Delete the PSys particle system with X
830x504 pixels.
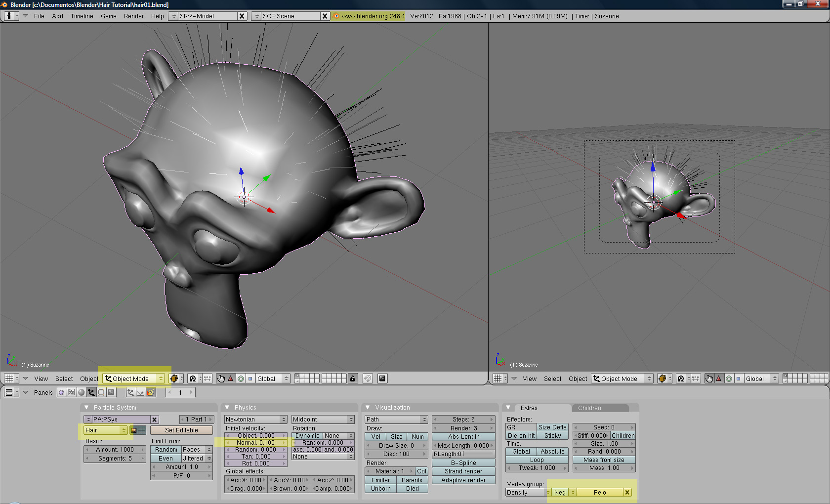click(155, 420)
